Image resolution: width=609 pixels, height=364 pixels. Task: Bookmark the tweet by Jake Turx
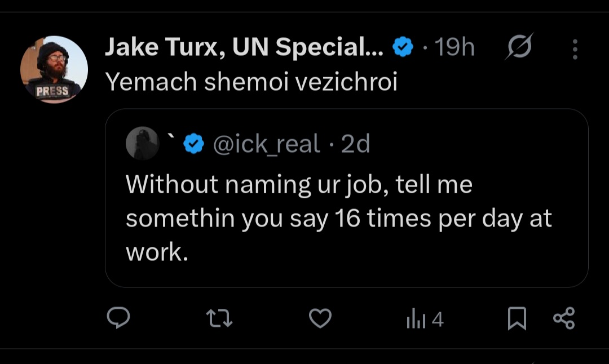[517, 319]
